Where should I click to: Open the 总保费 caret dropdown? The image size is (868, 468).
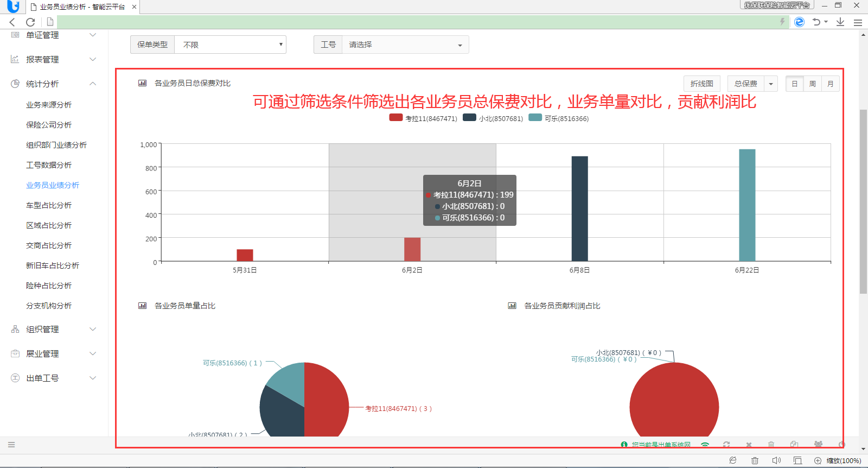click(x=771, y=84)
